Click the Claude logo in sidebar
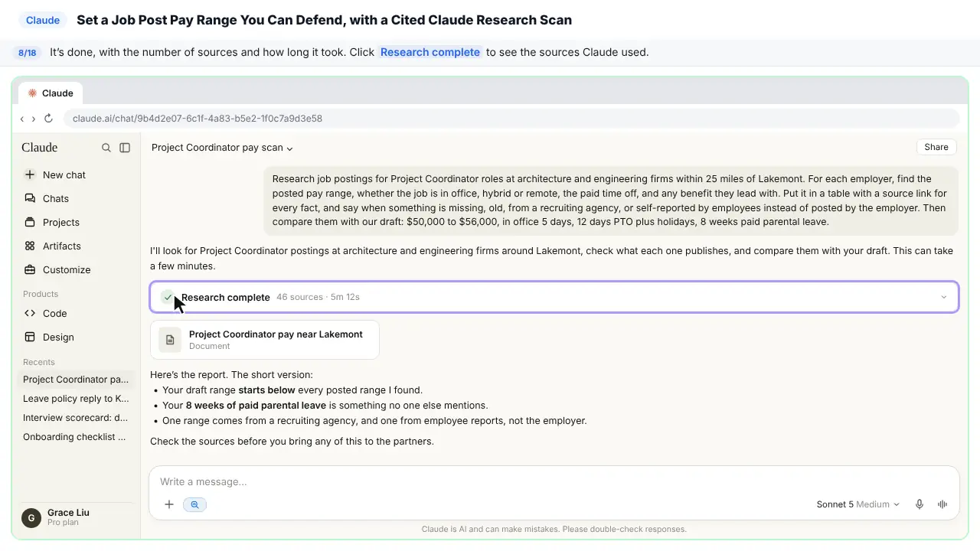 [40, 148]
